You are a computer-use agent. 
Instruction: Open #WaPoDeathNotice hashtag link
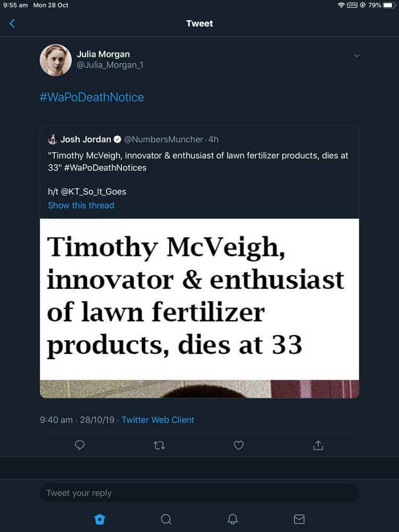click(x=92, y=97)
